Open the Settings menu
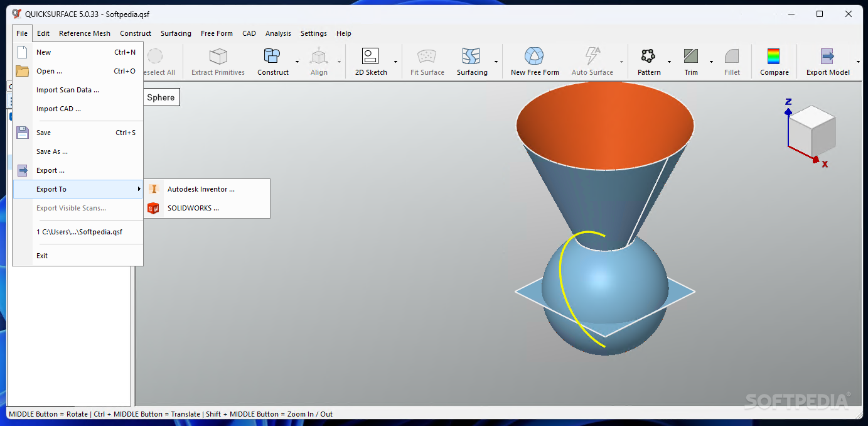Viewport: 868px width, 426px height. 314,33
